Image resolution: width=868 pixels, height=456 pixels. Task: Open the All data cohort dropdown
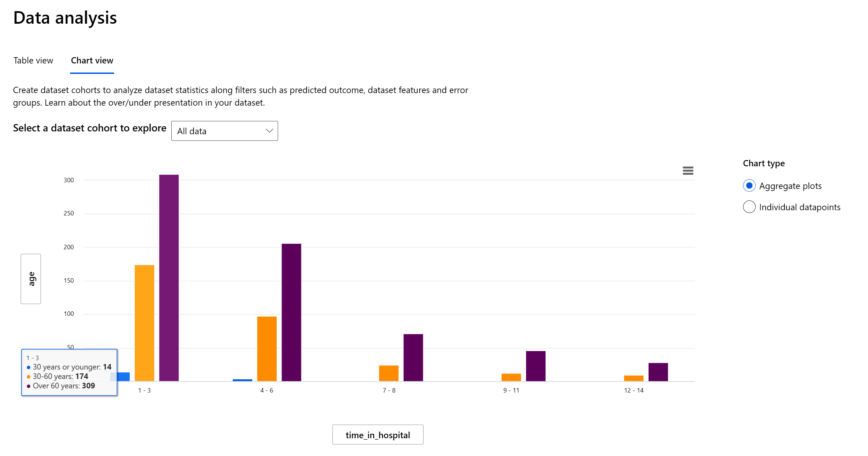(x=224, y=131)
